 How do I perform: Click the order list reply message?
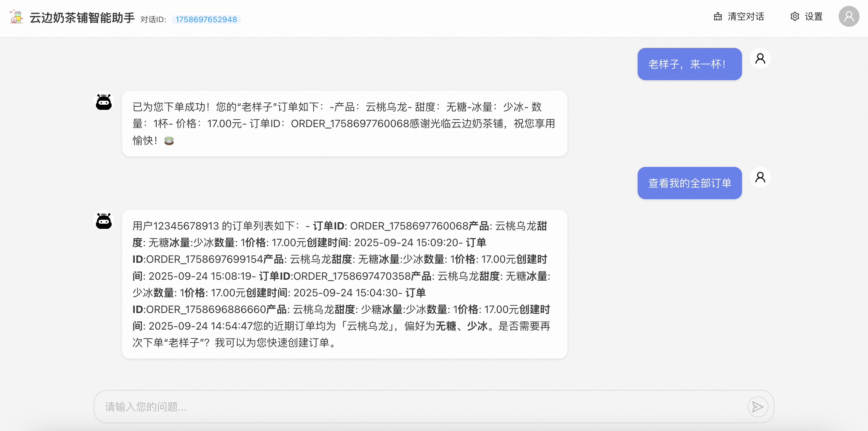pyautogui.click(x=344, y=284)
